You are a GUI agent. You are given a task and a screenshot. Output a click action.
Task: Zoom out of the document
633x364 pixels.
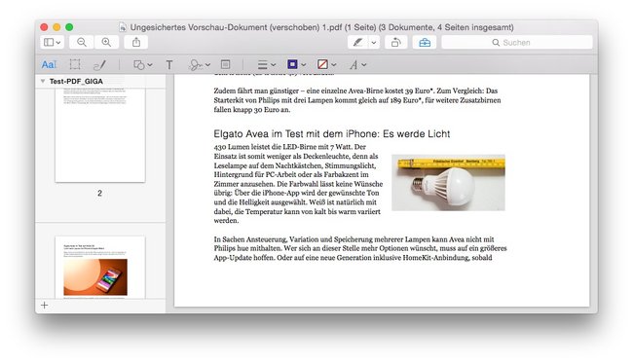click(82, 43)
